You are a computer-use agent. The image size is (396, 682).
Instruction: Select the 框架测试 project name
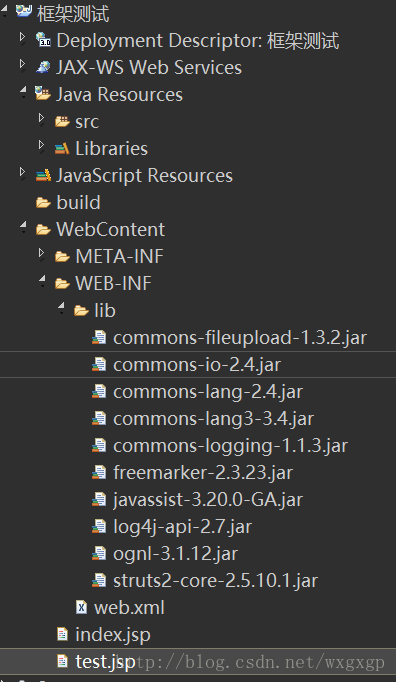click(73, 13)
